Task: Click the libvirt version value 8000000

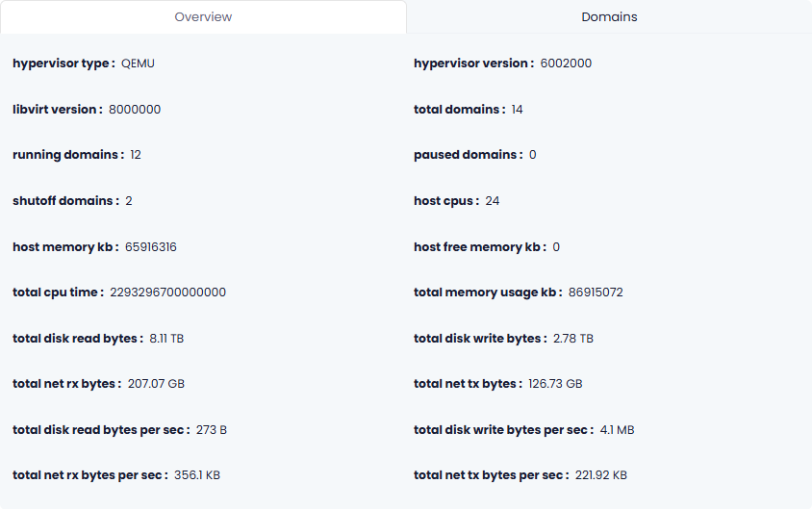Action: [135, 110]
